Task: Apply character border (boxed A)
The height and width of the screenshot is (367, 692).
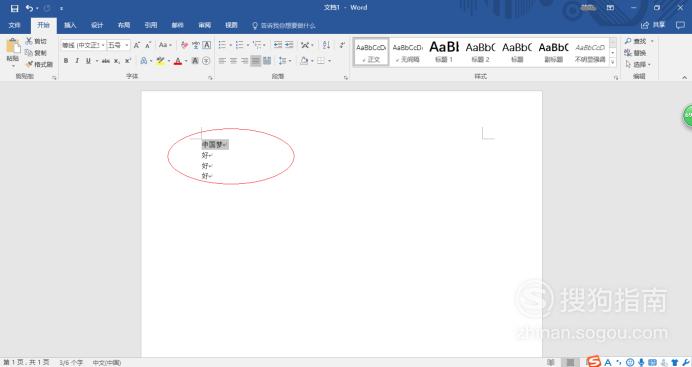Action: [x=206, y=45]
